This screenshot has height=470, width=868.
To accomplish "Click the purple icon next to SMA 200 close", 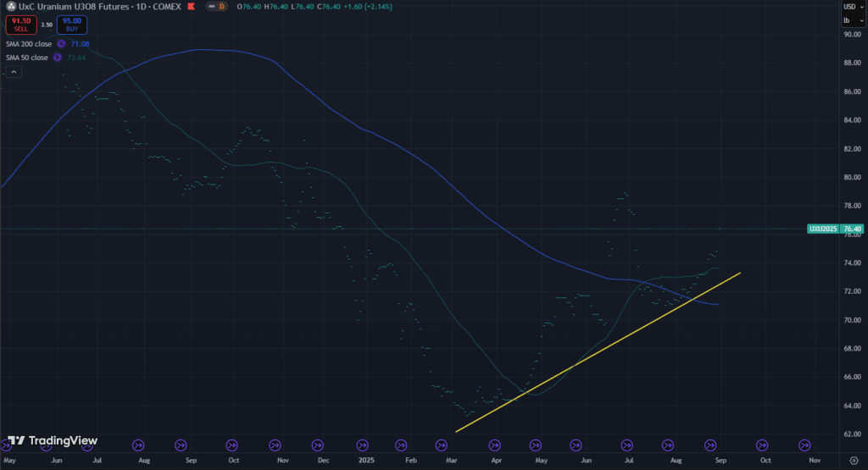I will pyautogui.click(x=61, y=43).
